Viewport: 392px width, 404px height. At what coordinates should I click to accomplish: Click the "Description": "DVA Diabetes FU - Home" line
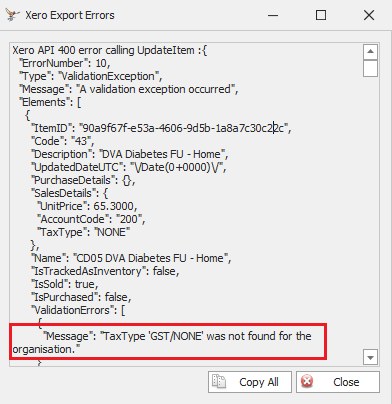(x=130, y=154)
